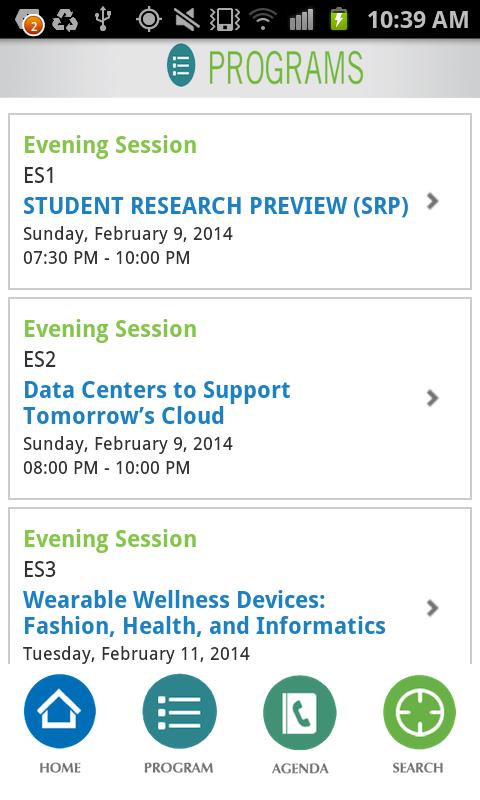The image size is (480, 800).
Task: Expand ES3 Wearable Wellness chevron arrow
Action: click(x=433, y=608)
